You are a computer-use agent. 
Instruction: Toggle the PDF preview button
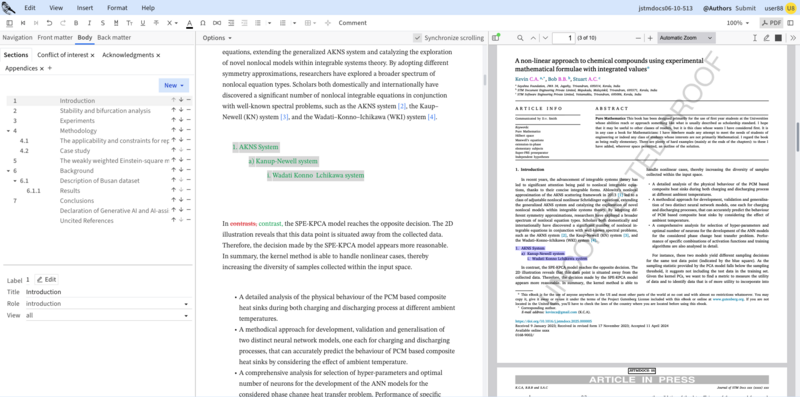point(771,23)
